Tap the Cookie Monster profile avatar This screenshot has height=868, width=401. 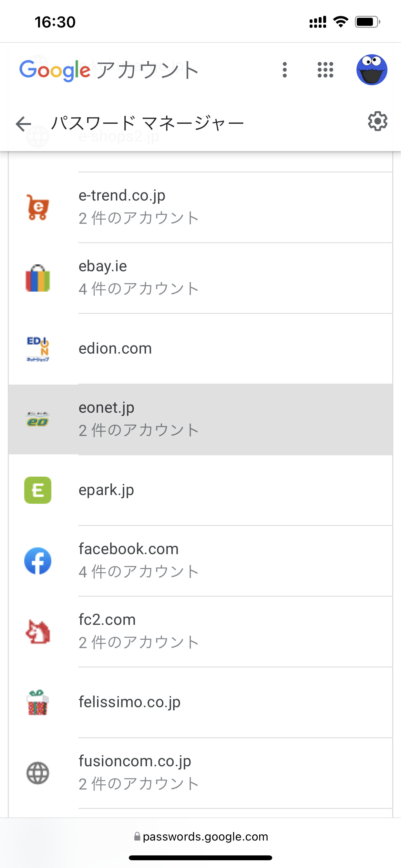click(372, 70)
